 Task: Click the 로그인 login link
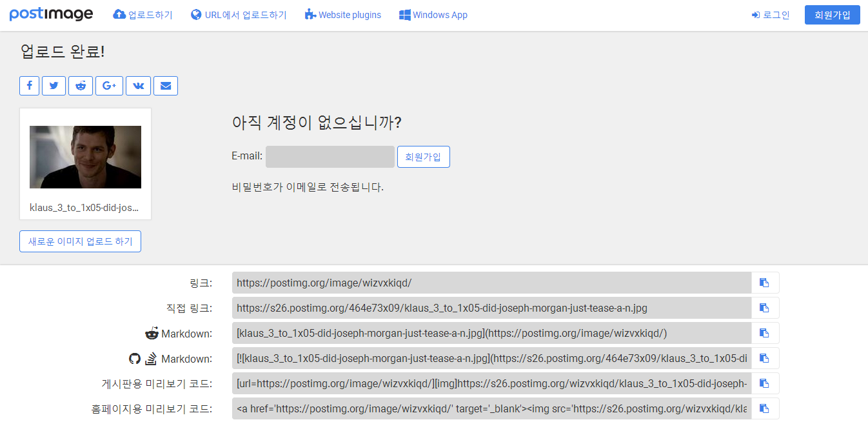(771, 15)
